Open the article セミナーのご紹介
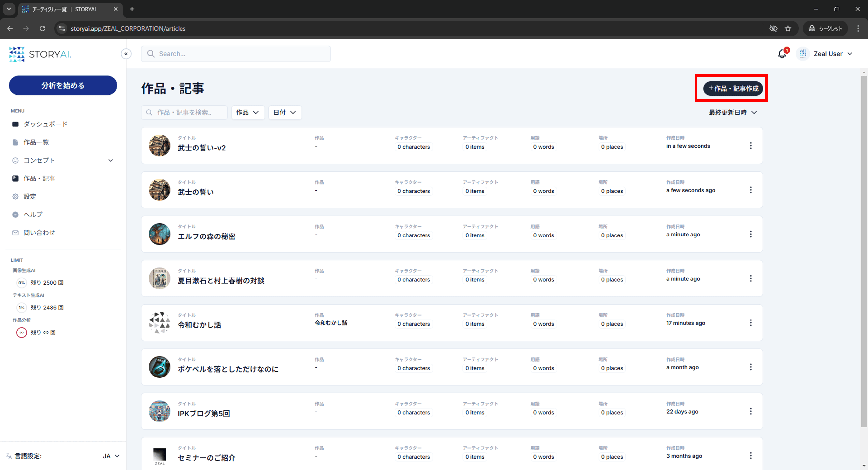The width and height of the screenshot is (868, 470). (x=207, y=458)
